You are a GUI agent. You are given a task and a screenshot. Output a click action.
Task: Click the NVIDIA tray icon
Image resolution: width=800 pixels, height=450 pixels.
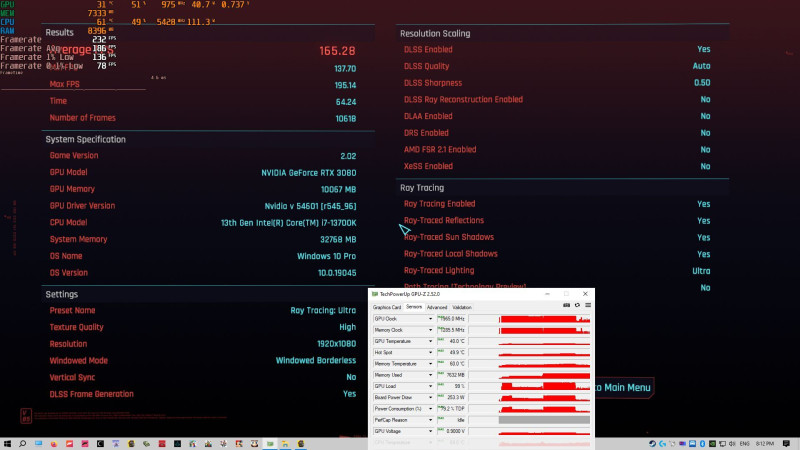[x=712, y=444]
